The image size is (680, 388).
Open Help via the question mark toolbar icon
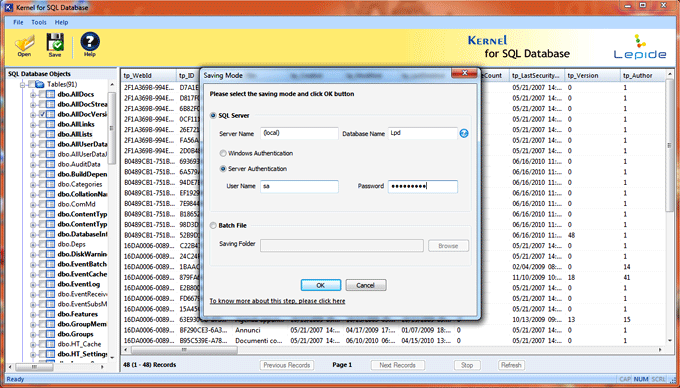click(90, 45)
